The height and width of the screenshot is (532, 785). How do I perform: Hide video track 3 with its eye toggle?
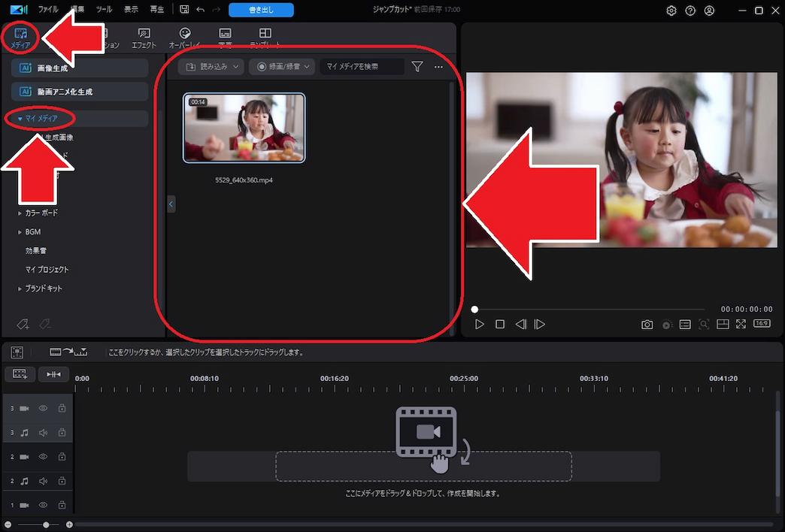point(43,408)
